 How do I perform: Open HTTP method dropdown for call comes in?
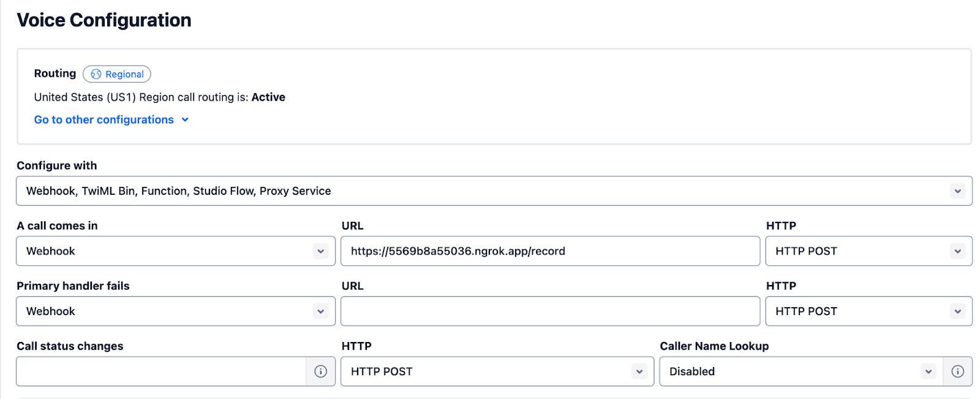[x=869, y=251]
